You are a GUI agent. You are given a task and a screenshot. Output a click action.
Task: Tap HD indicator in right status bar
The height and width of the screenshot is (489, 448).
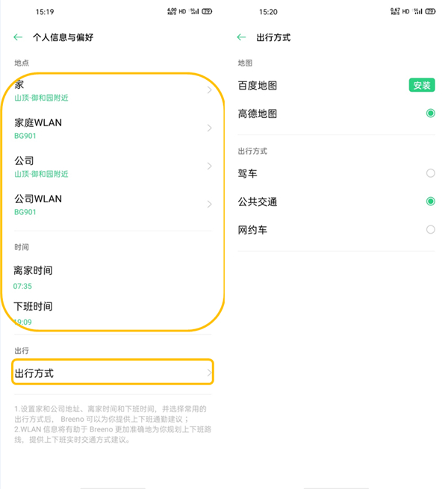pyautogui.click(x=405, y=12)
